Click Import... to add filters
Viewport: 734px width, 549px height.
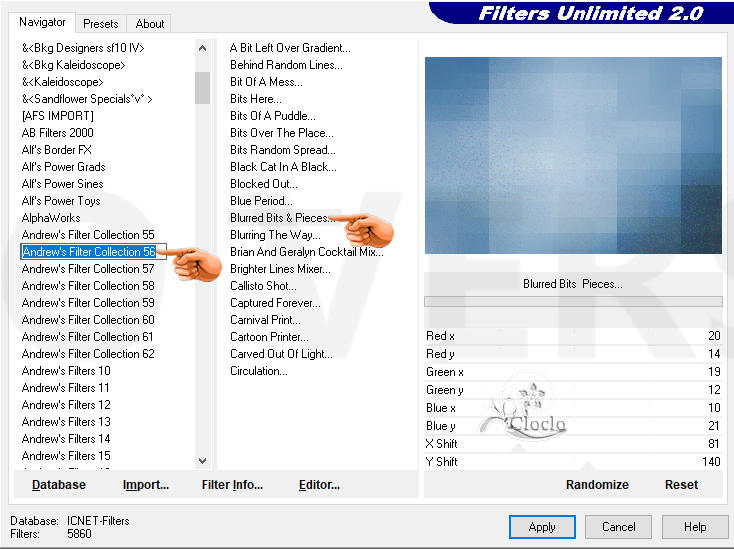[146, 484]
